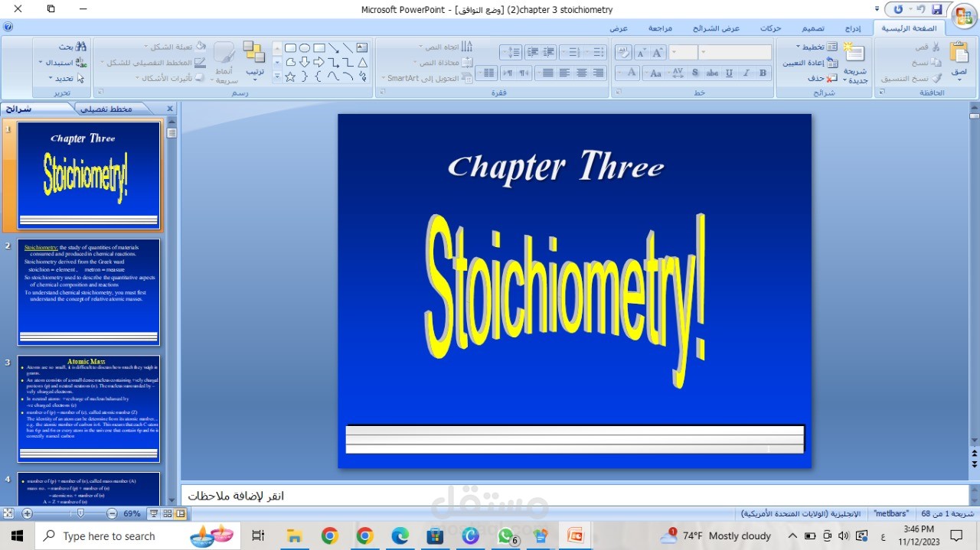Image resolution: width=980 pixels, height=550 pixels.
Task: Click the New Slide (شريحة جديدة) icon
Action: (854, 54)
